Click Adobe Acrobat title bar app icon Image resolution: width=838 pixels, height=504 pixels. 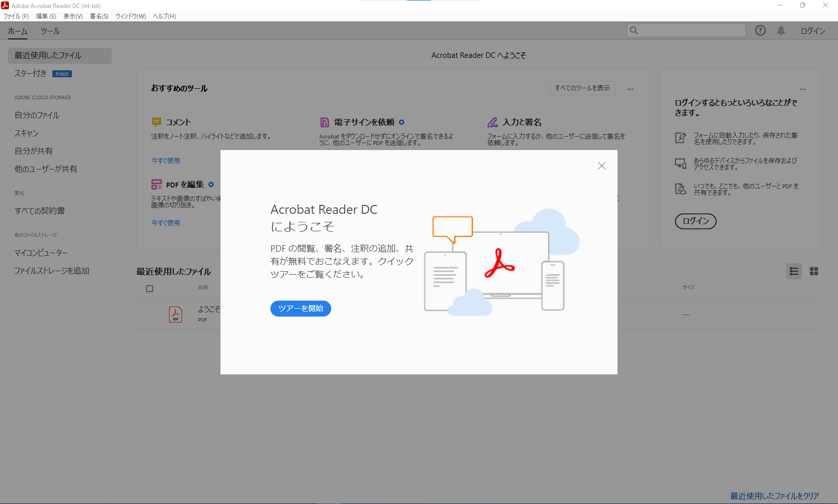click(x=5, y=5)
